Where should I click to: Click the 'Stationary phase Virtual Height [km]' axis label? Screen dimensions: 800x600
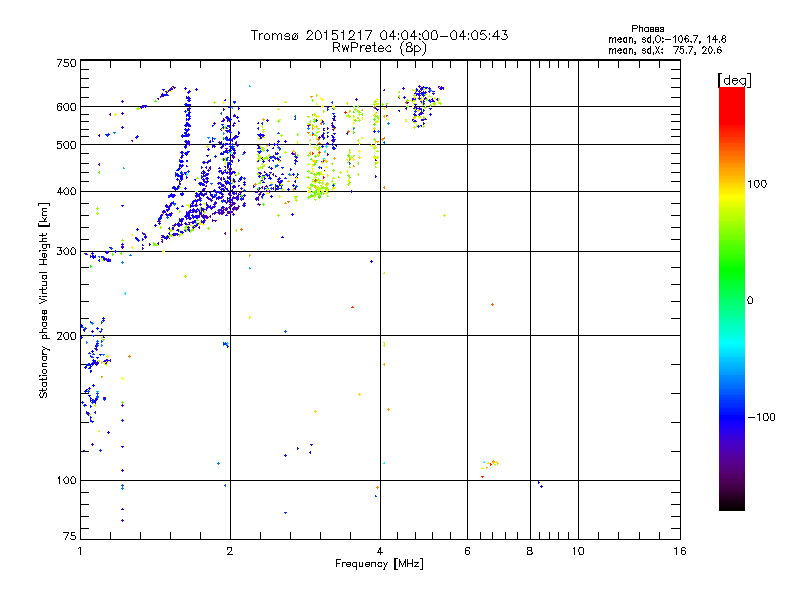pyautogui.click(x=44, y=301)
